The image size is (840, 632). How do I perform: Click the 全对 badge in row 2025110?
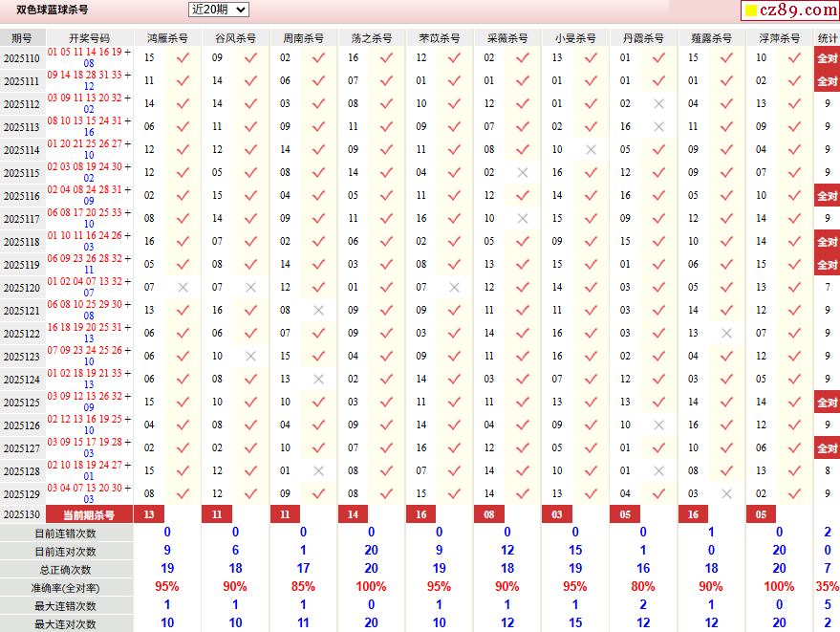click(x=827, y=57)
